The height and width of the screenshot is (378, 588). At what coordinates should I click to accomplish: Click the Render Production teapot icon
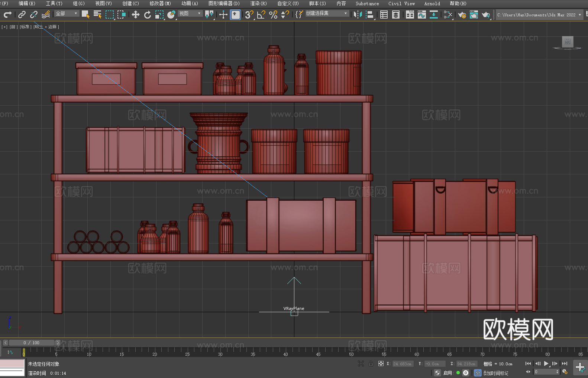(486, 14)
